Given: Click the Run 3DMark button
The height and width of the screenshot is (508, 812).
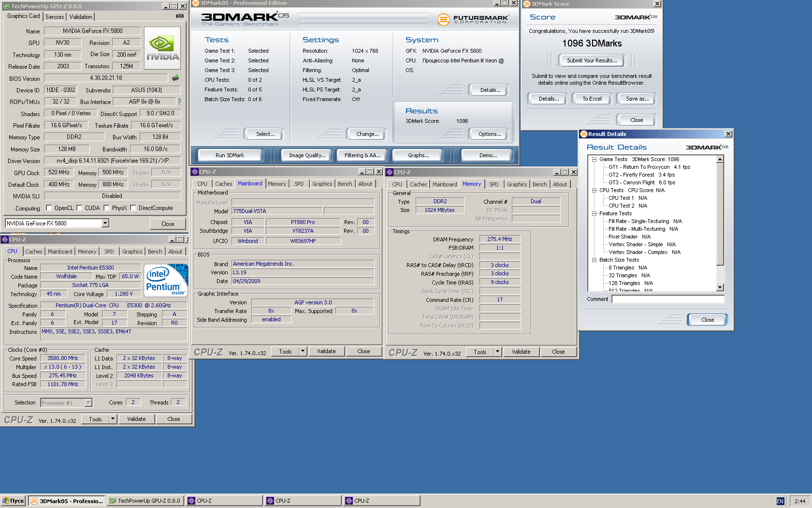Looking at the screenshot, I should tap(230, 155).
